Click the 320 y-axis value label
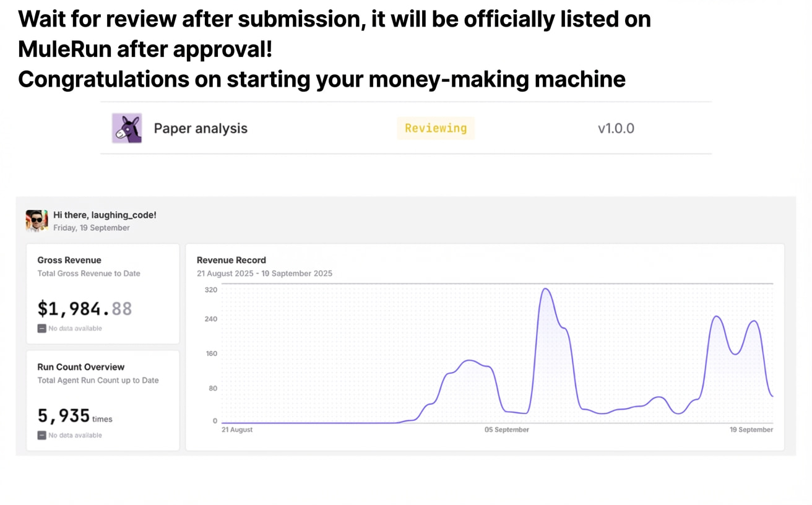Image resolution: width=812 pixels, height=505 pixels. click(211, 290)
